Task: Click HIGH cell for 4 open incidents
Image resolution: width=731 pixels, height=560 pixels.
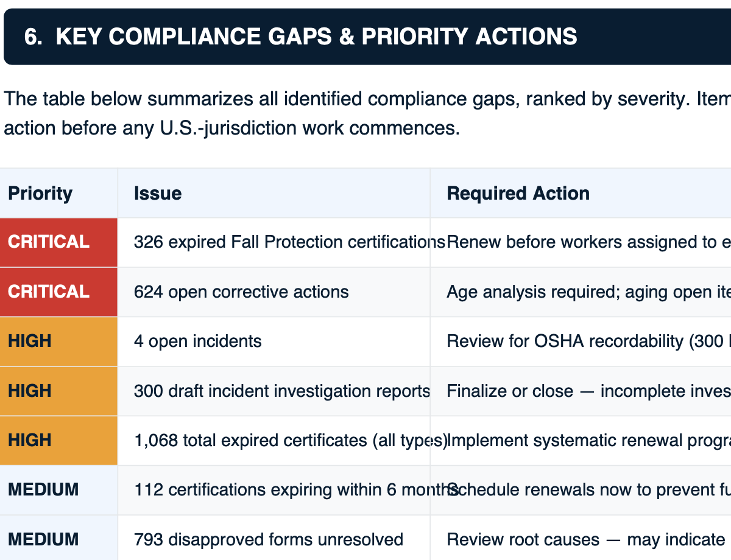Action: click(58, 341)
